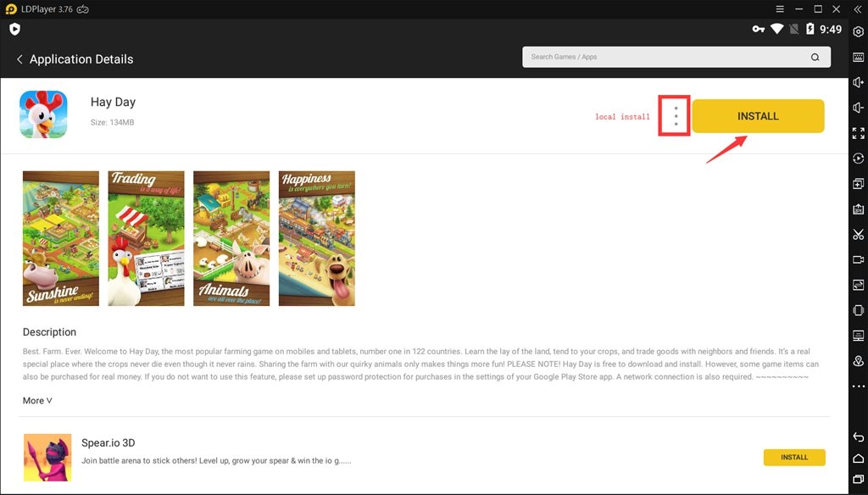Open multi-instance manager icon in sidebar
Viewport: 868px width, 495px height.
pos(858,183)
